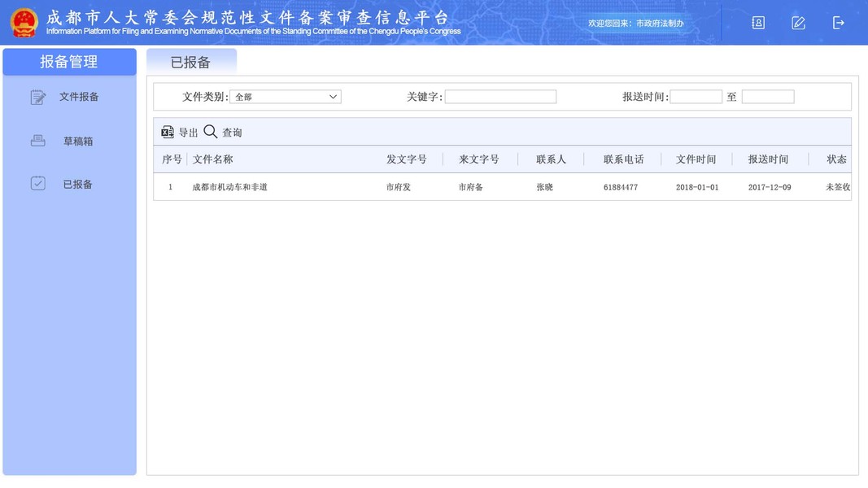Open the file 成都市机动车和非道
Screen dimensions: 868x488
(229, 187)
